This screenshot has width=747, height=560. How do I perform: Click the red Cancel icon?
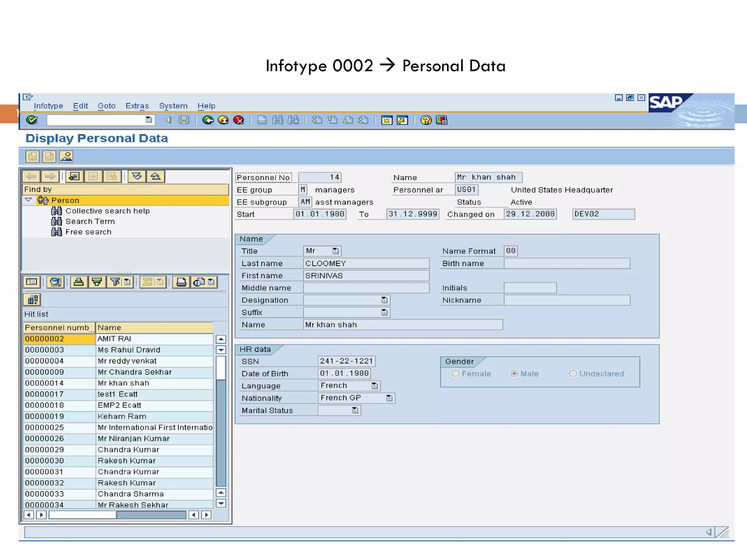point(239,120)
